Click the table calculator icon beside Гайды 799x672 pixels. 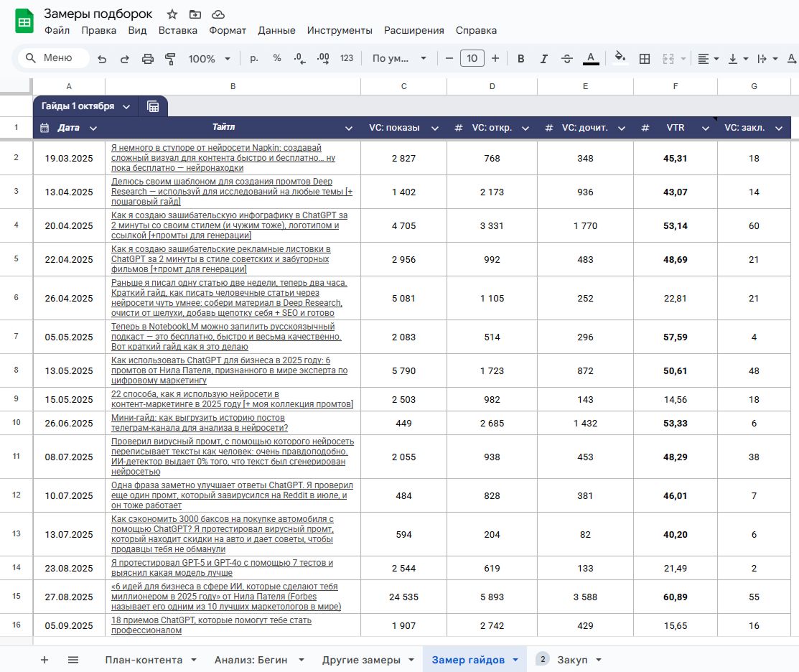[x=153, y=106]
